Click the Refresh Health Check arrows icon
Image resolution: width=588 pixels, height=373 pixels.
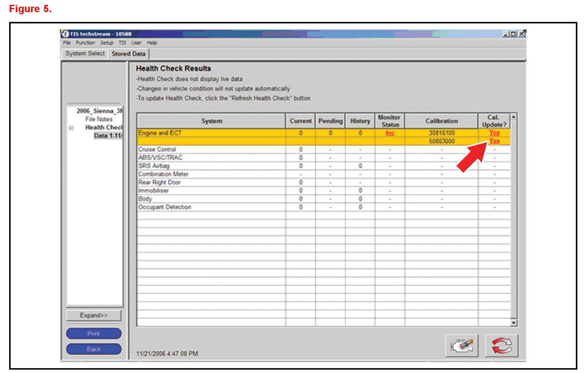point(502,346)
